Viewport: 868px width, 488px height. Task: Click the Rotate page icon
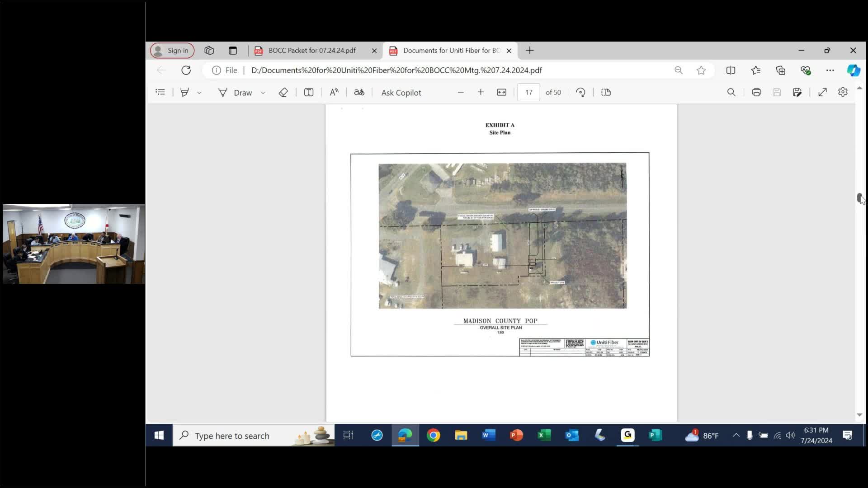[x=580, y=92]
